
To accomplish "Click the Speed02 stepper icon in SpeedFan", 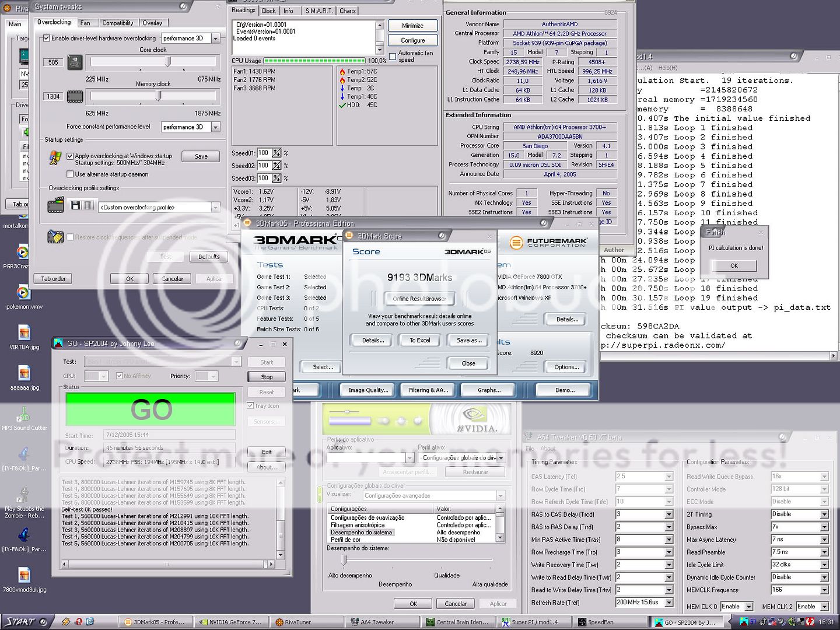I will pyautogui.click(x=276, y=166).
